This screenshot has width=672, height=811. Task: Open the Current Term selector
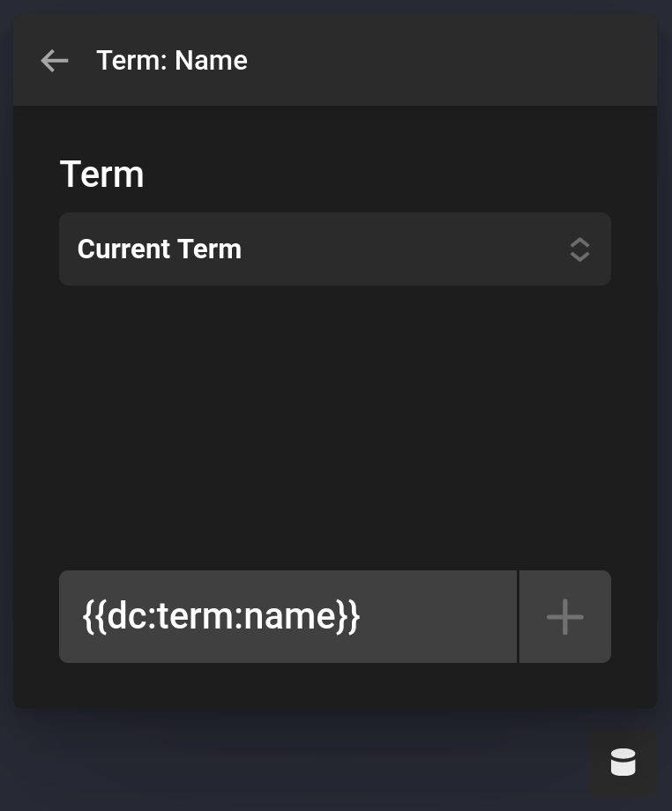[335, 249]
